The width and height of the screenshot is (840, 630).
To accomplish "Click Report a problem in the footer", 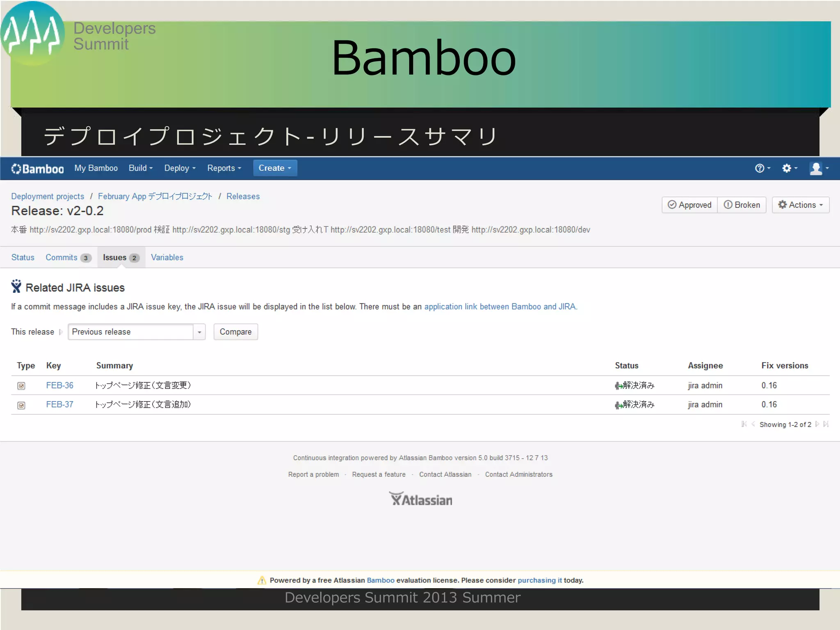I will click(313, 474).
